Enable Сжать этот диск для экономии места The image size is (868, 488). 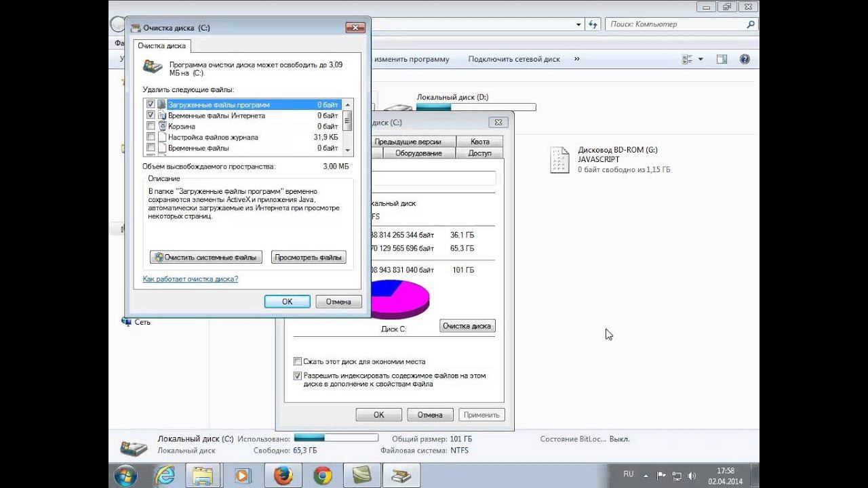point(297,361)
